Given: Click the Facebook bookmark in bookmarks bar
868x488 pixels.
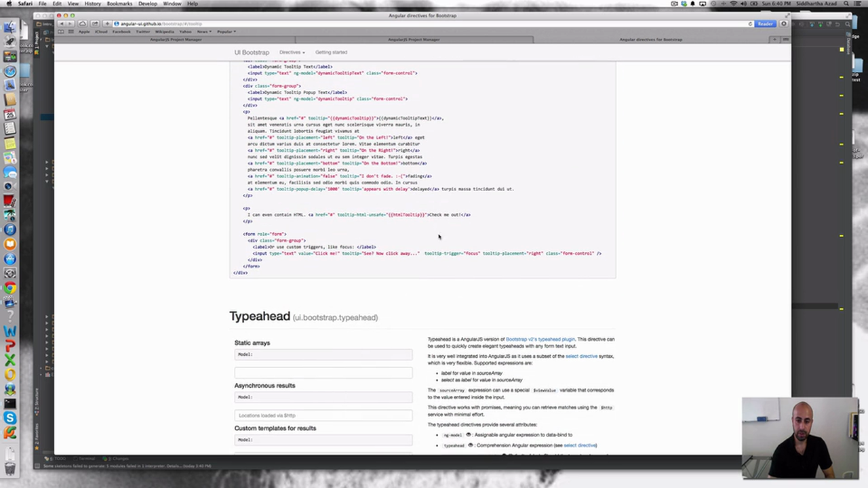Looking at the screenshot, I should coord(121,31).
